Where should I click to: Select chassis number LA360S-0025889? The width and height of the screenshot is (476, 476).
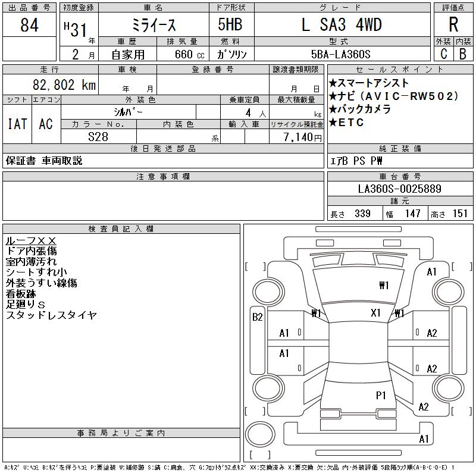coord(399,189)
